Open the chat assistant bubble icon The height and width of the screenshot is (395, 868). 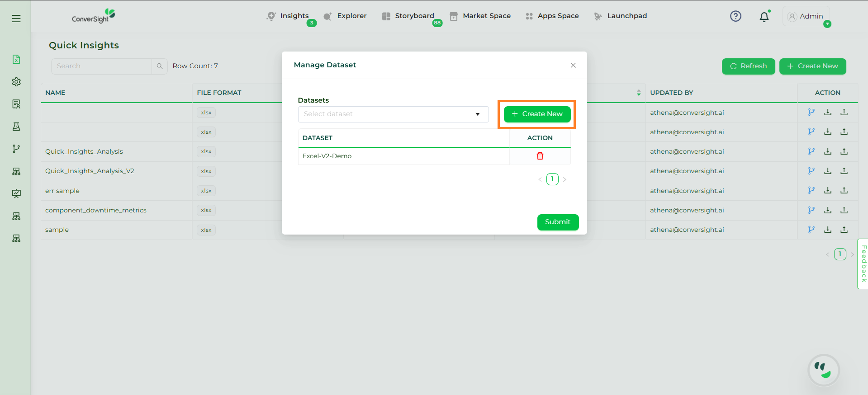pyautogui.click(x=823, y=370)
